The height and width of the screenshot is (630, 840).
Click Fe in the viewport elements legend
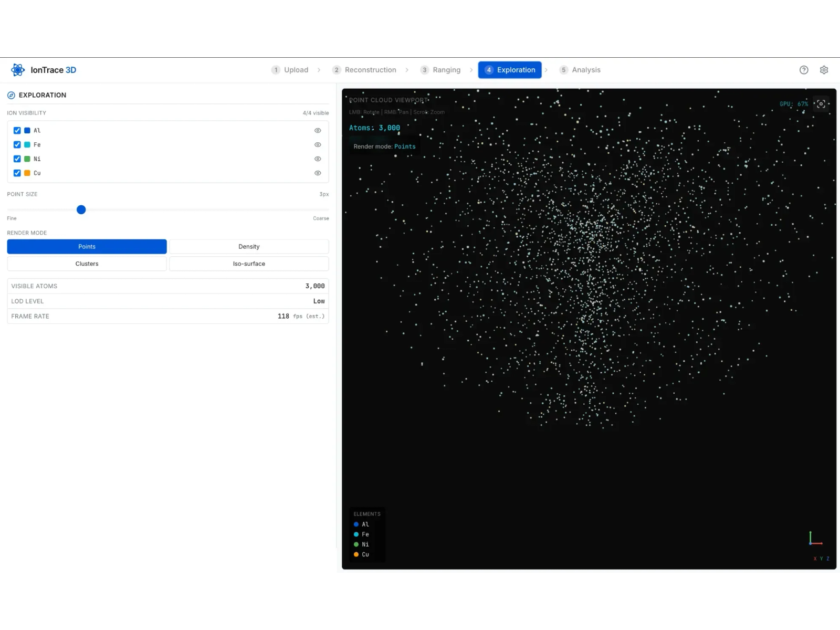(361, 534)
